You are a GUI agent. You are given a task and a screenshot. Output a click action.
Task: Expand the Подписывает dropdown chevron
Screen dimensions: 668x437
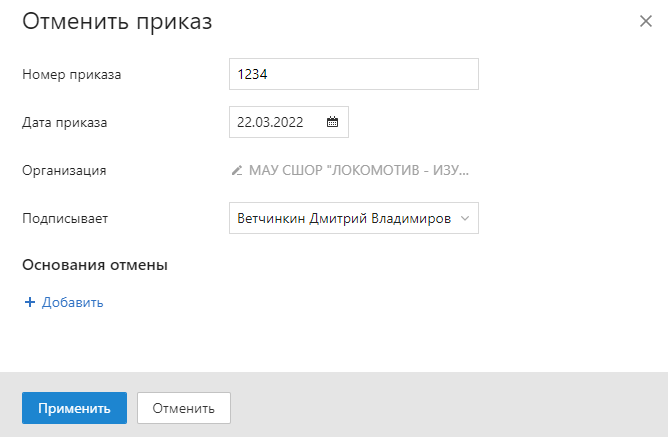465,218
